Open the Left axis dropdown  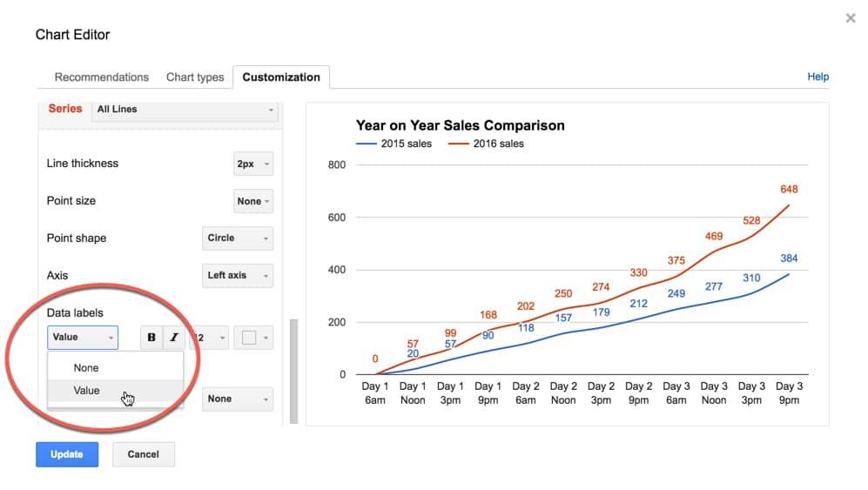237,276
